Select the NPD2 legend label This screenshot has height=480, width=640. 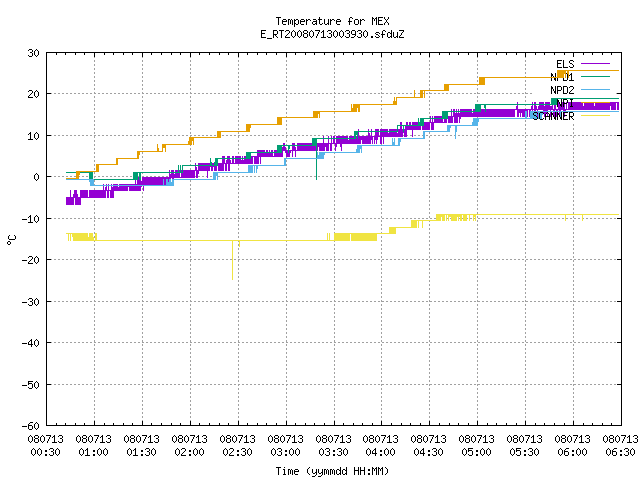point(562,90)
